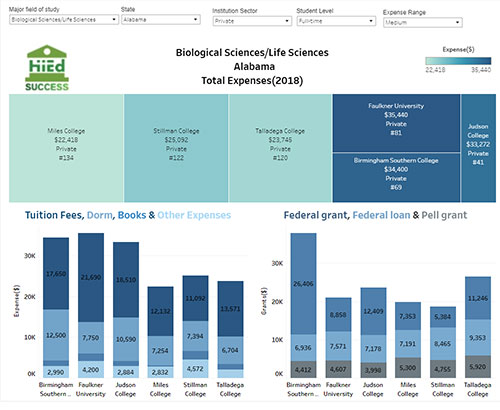Click the 13,571 tuition segment for Talladega College
The image size is (500, 410).
pyautogui.click(x=230, y=309)
